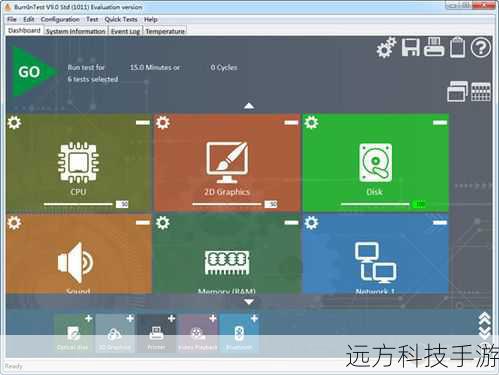Click the 2D Graphics duty cycle slider
499x375 pixels.
(x=227, y=204)
